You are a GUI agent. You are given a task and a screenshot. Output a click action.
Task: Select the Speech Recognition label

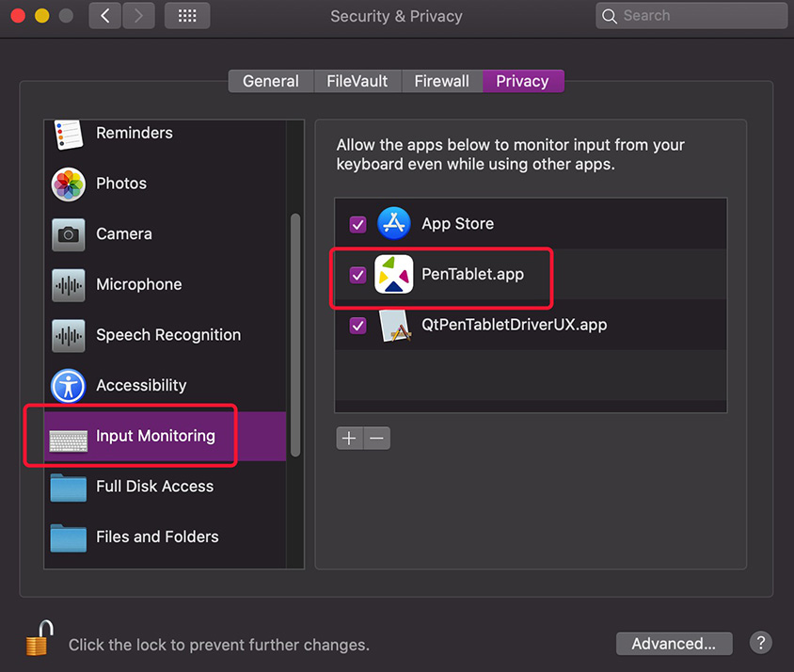168,335
